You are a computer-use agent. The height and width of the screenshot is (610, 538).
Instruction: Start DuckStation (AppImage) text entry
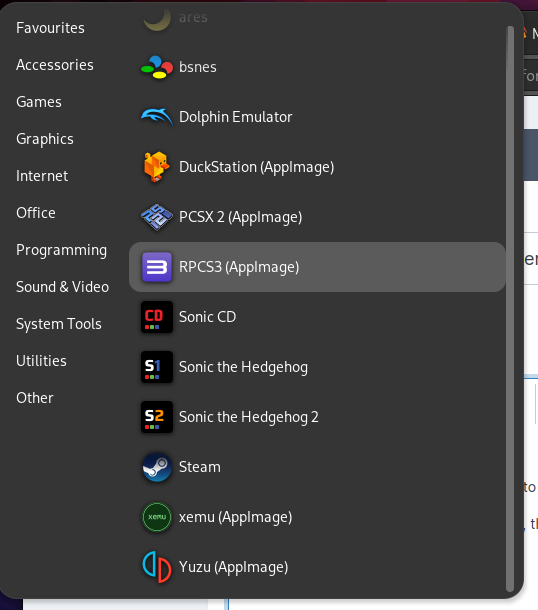click(x=257, y=167)
